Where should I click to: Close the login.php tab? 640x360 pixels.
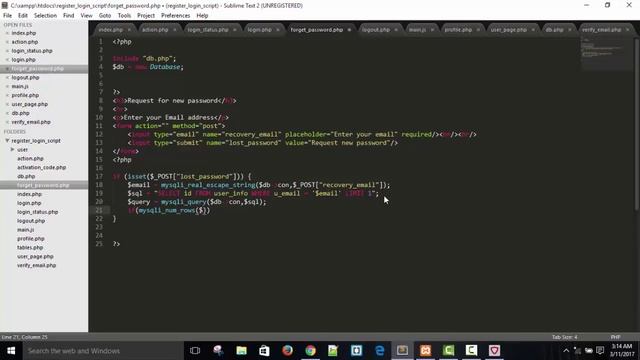pyautogui.click(x=278, y=30)
